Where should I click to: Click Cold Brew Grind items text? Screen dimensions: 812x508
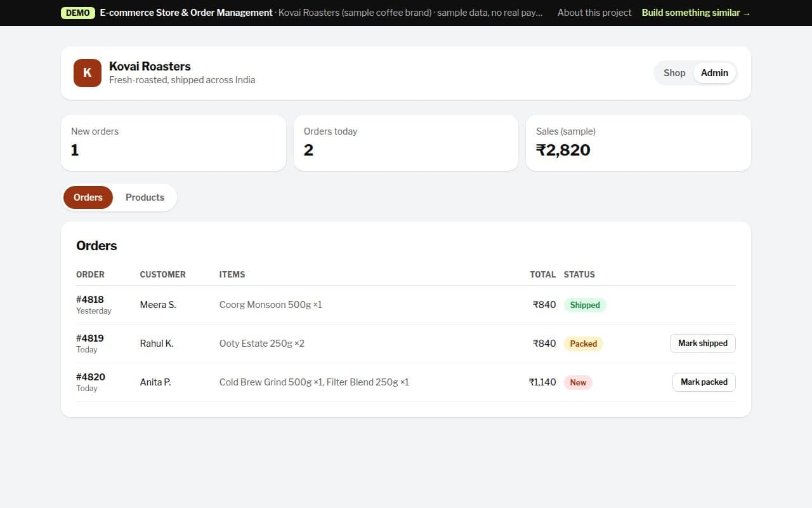point(314,382)
